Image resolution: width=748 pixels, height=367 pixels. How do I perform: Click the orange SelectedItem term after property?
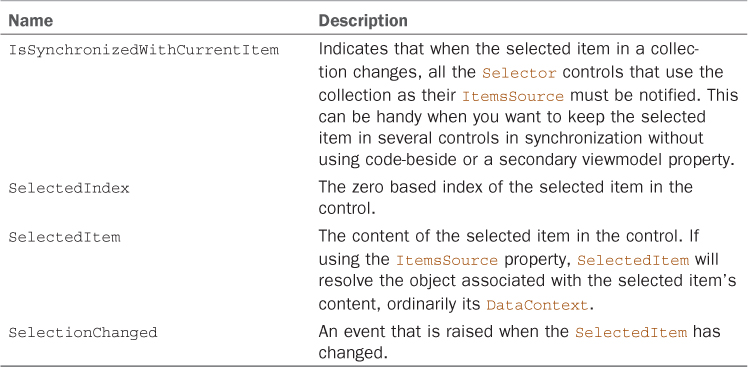pyautogui.click(x=633, y=261)
